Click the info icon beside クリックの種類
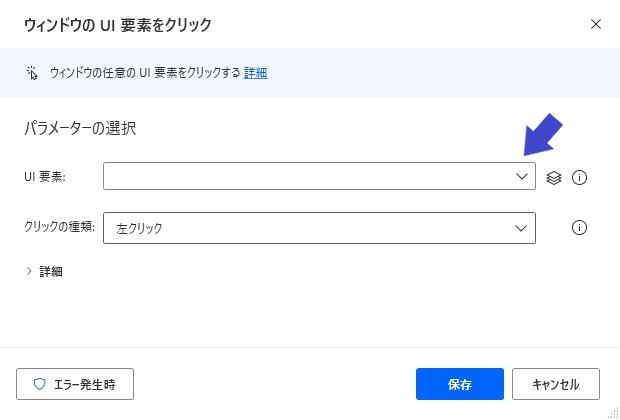The width and height of the screenshot is (620, 420). (x=579, y=227)
